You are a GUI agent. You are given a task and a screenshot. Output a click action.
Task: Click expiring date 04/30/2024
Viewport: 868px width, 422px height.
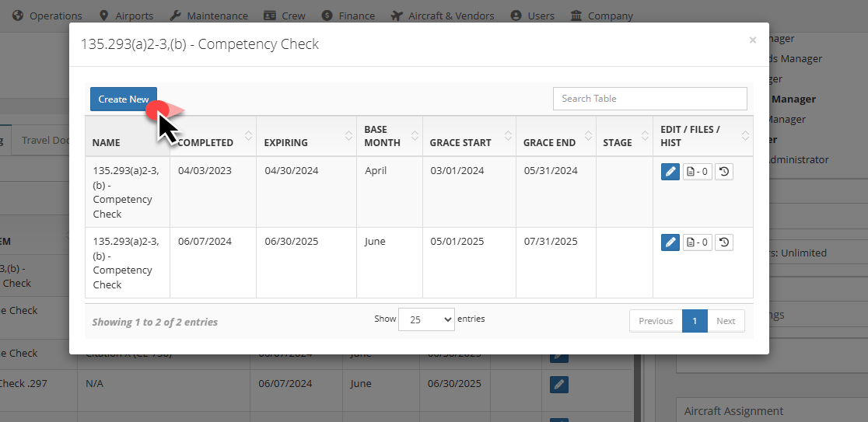click(291, 170)
